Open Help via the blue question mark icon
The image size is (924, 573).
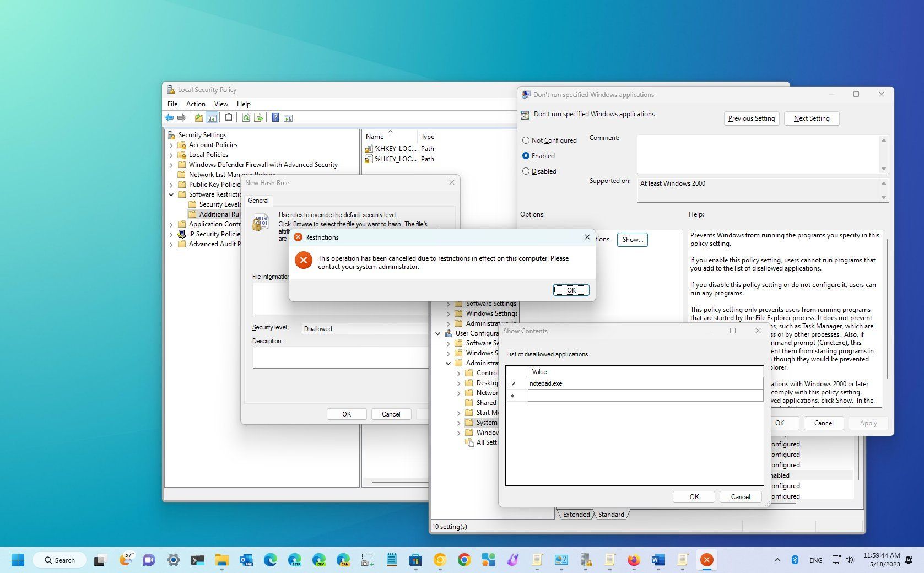275,117
